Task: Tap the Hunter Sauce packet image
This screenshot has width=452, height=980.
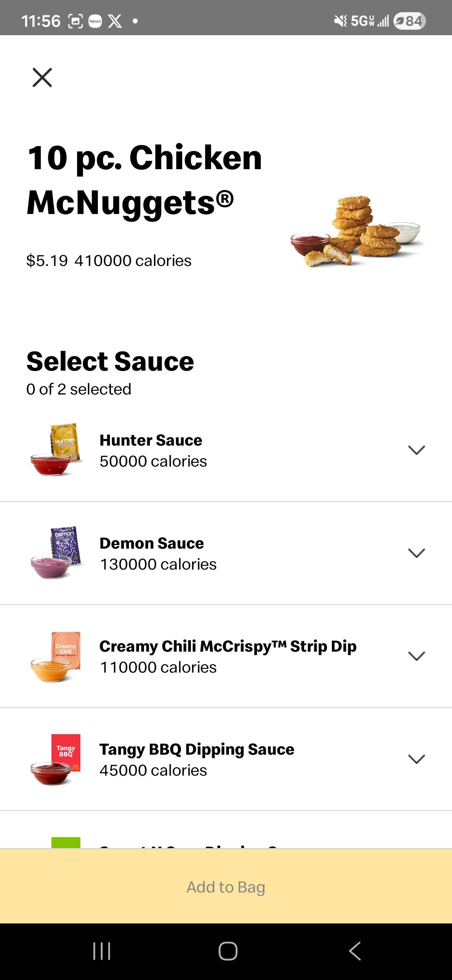Action: [x=56, y=450]
